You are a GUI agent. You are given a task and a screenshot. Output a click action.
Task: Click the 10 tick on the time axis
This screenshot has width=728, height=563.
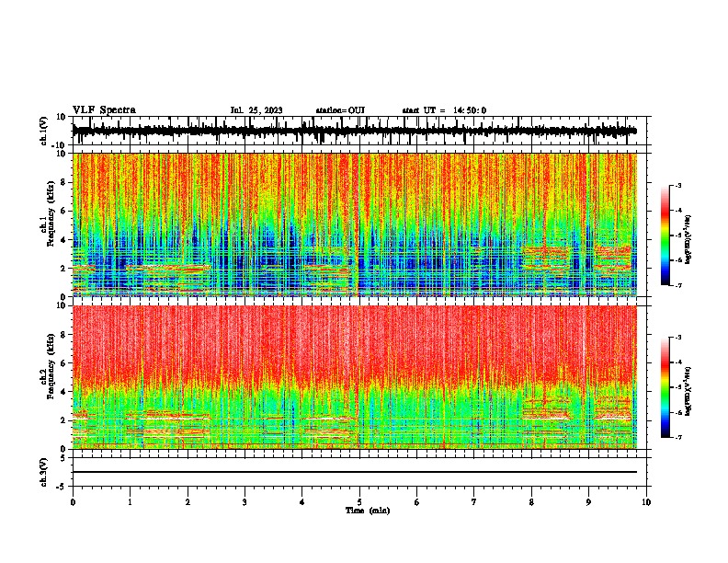[x=646, y=502]
